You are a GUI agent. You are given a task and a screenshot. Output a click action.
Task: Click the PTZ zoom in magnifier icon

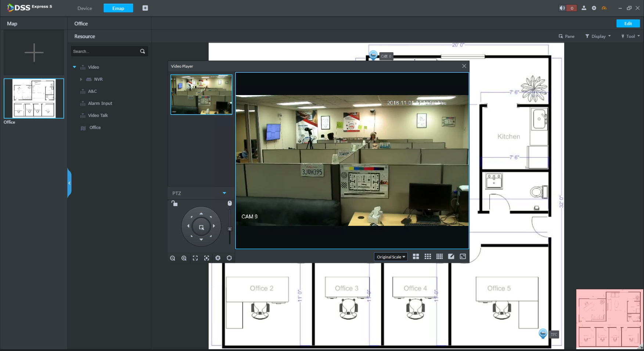(x=184, y=258)
